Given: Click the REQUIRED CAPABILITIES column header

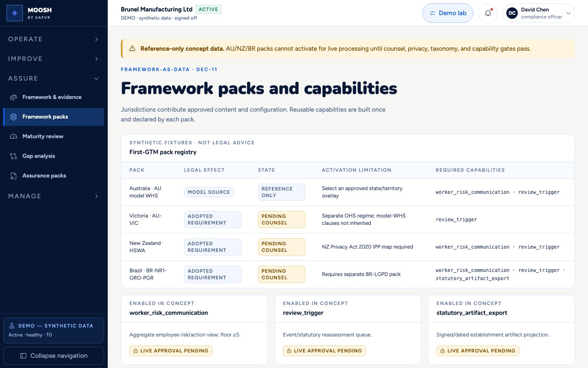Looking at the screenshot, I should click(x=470, y=170).
